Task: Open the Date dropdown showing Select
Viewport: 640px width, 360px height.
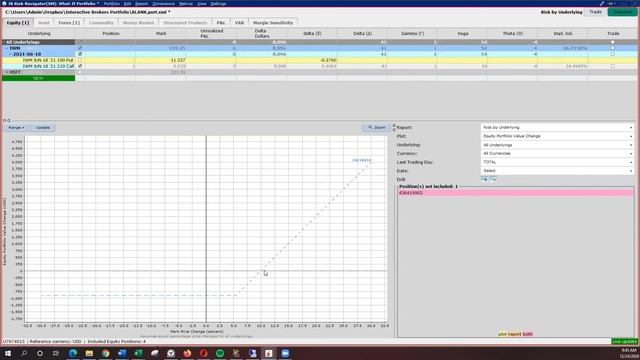Action: click(x=557, y=171)
